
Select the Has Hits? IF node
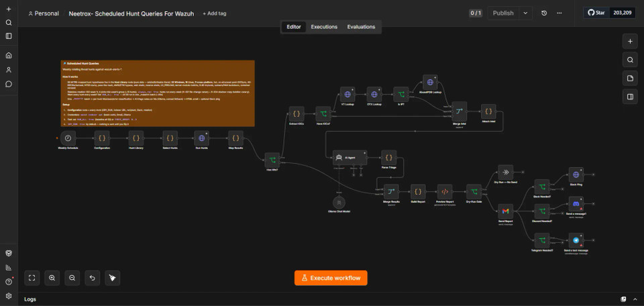point(272,160)
